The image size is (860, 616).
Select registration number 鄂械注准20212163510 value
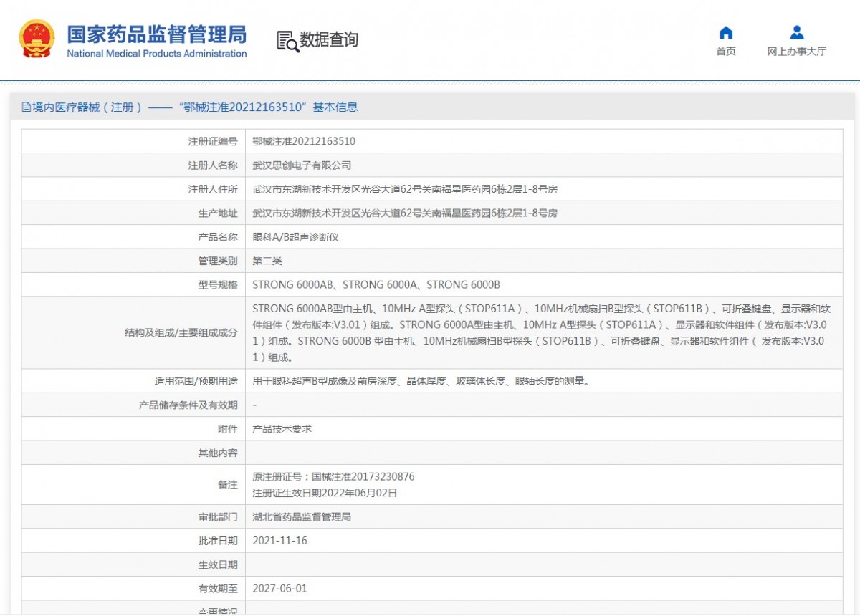click(304, 142)
